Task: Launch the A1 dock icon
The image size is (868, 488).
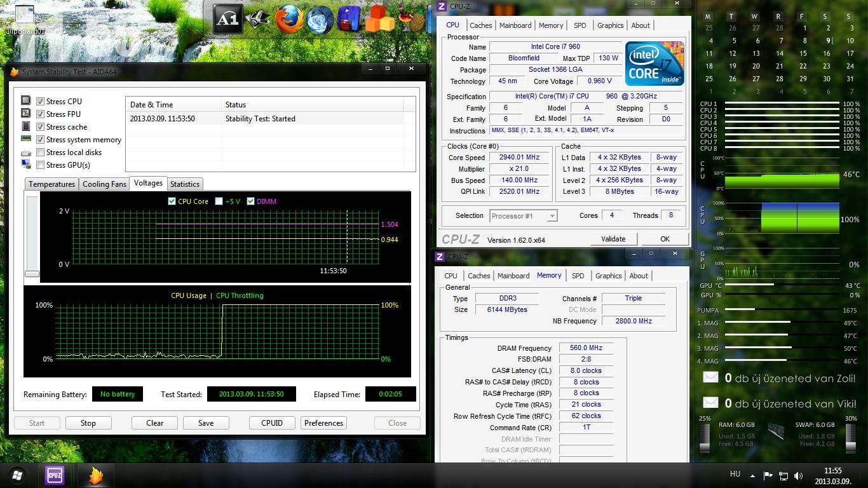Action: [227, 19]
